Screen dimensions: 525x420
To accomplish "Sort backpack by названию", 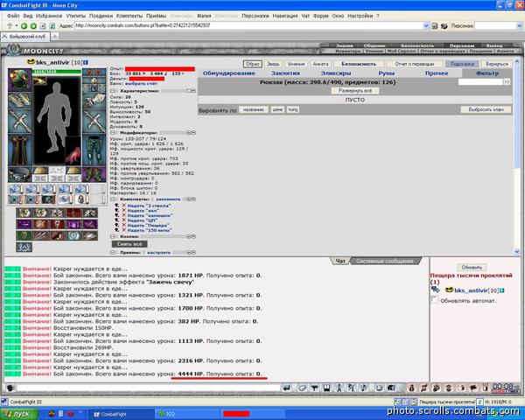I will (254, 109).
